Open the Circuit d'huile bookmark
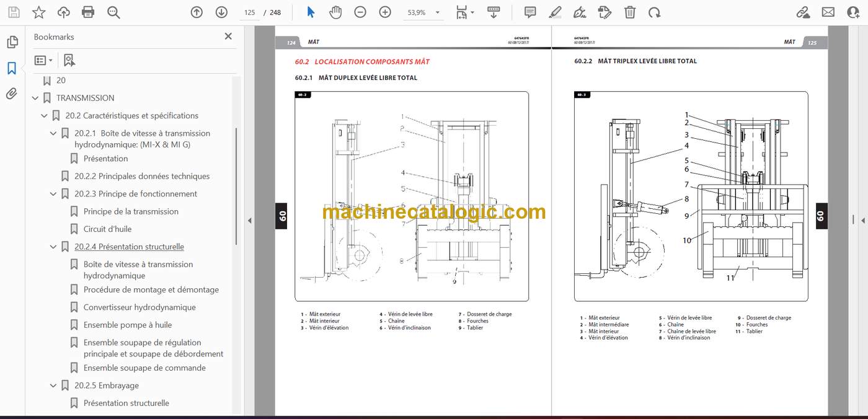 click(x=108, y=229)
